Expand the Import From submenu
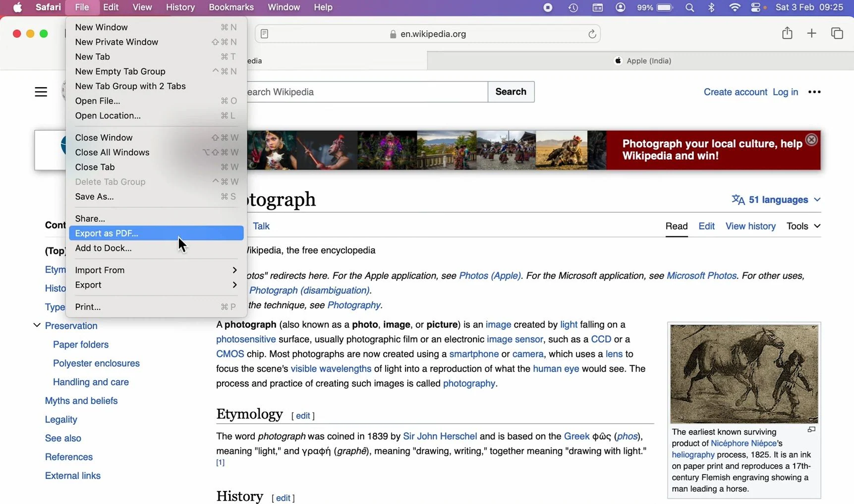Viewport: 854px width, 504px height. click(156, 270)
